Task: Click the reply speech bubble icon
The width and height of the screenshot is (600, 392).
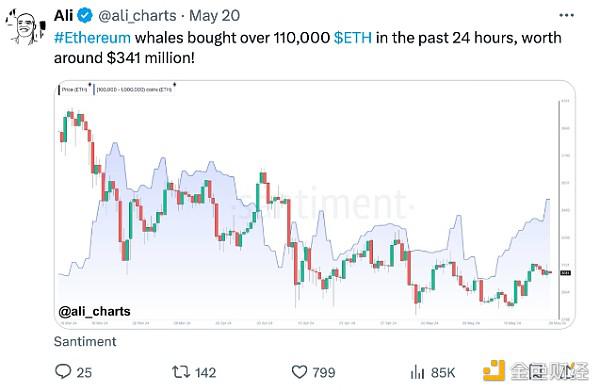Action: click(63, 372)
